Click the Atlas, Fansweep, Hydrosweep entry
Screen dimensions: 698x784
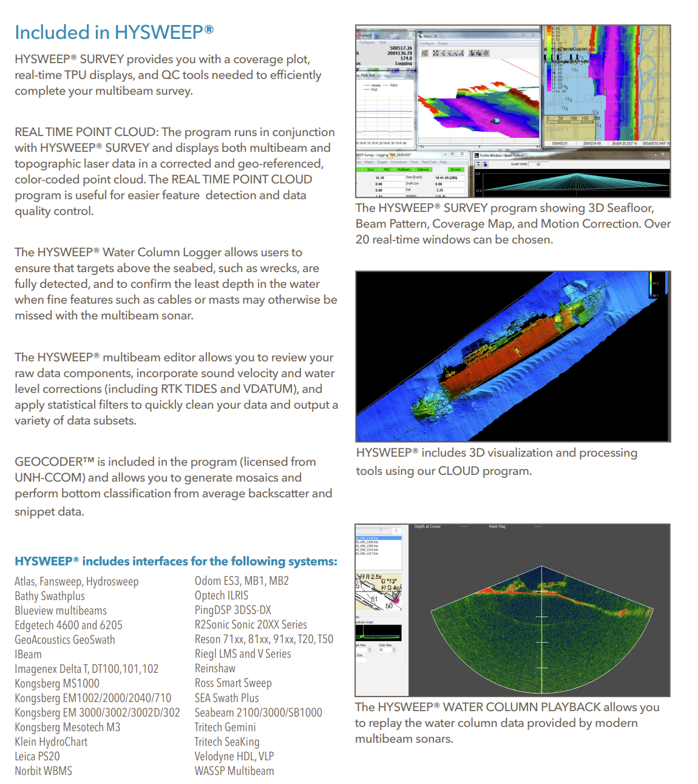pyautogui.click(x=76, y=582)
